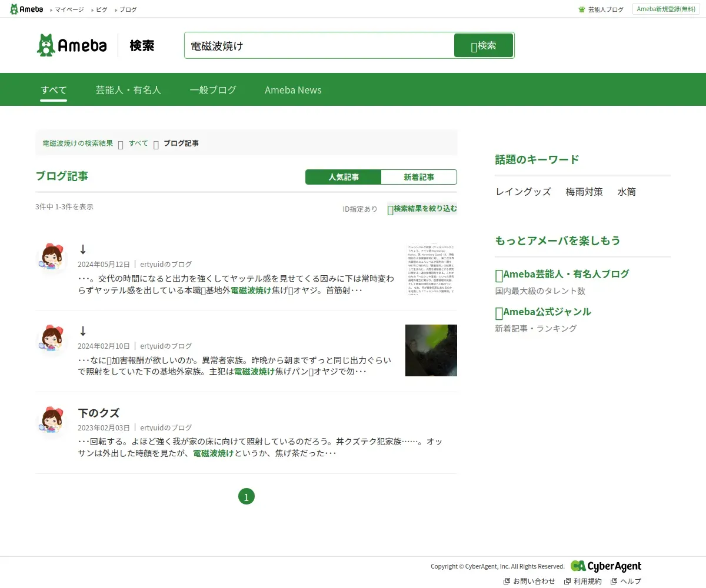This screenshot has height=588, width=706.
Task: Click the 梅雨対策 keyword
Action: (584, 192)
